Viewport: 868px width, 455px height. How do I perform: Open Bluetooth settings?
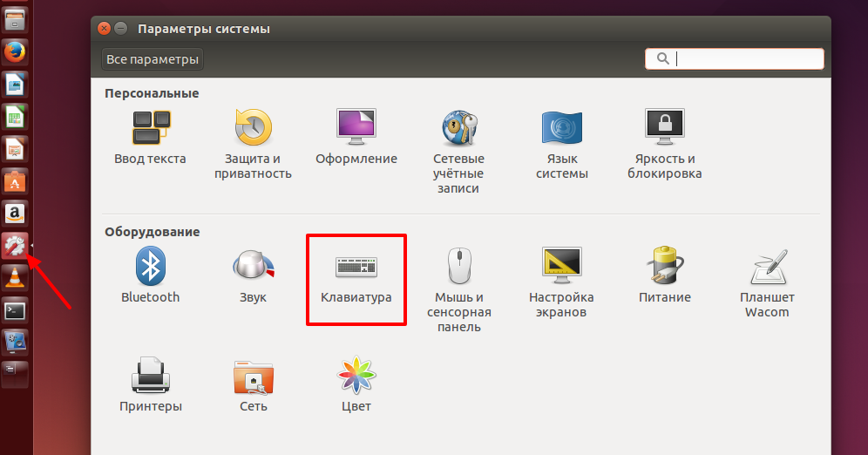click(150, 275)
